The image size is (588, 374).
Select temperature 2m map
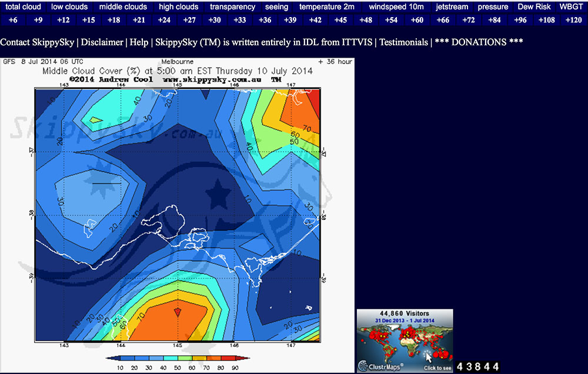coord(326,6)
